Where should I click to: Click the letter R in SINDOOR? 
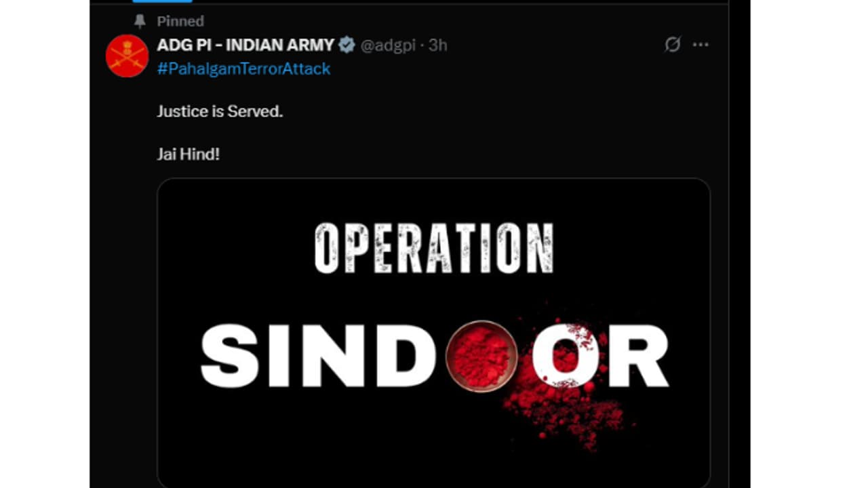(642, 356)
